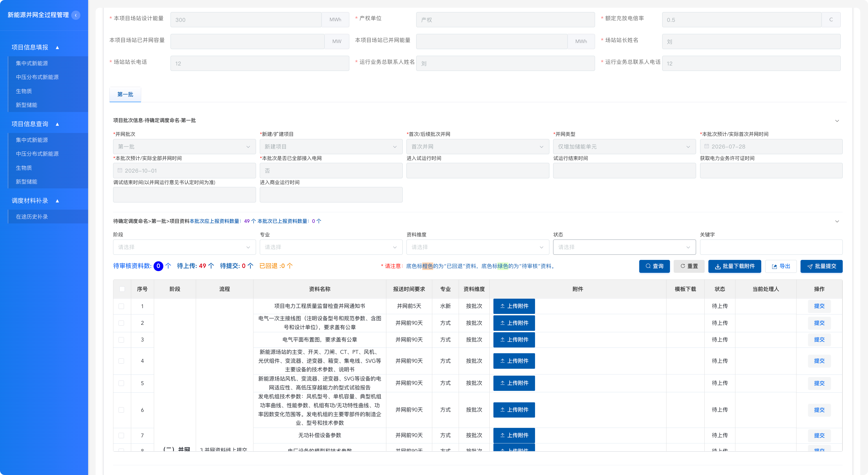Click the 资料名称 column header
868x475 pixels.
coord(319,289)
